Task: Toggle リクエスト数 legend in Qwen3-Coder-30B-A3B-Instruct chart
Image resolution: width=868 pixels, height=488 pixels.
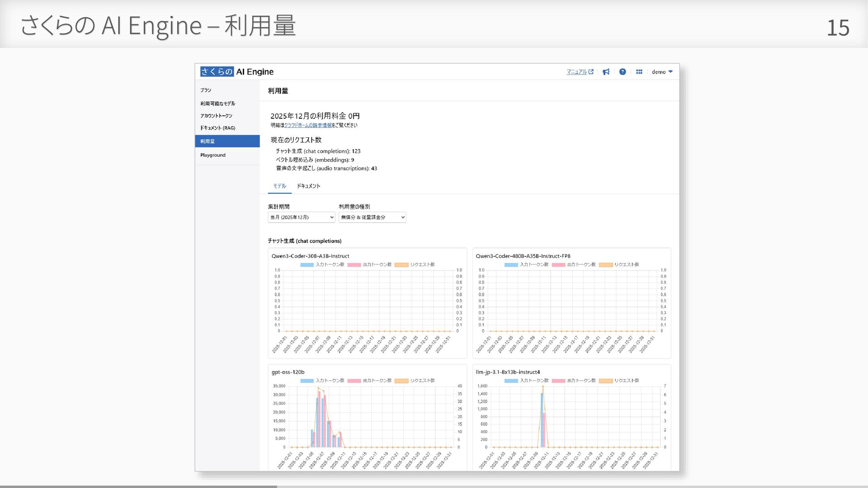Action: pos(415,265)
